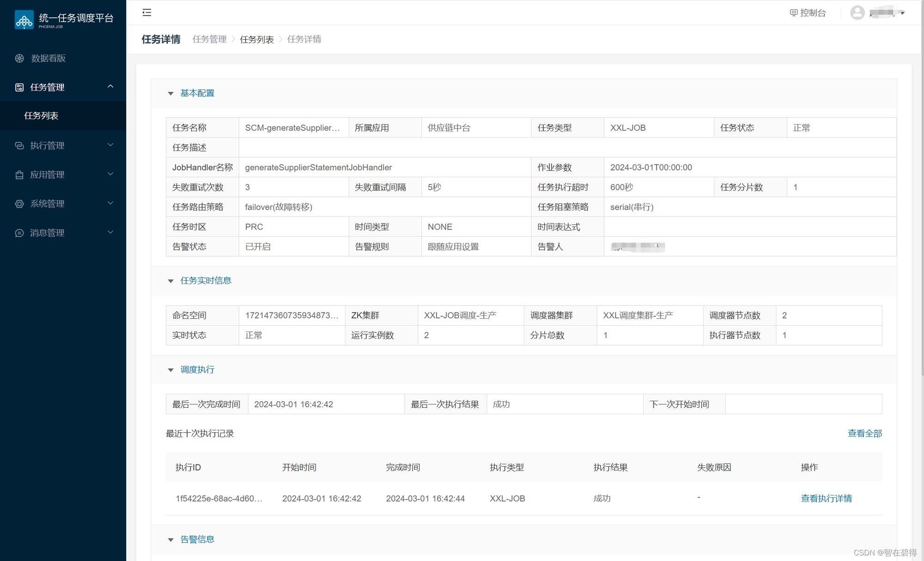This screenshot has height=561, width=924.
Task: Collapse the 基本配置 section
Action: tap(170, 94)
